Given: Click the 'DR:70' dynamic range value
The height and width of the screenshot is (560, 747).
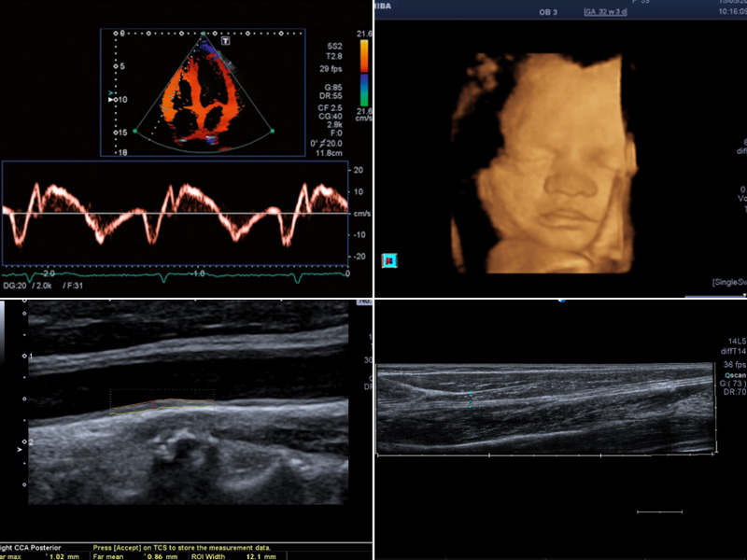Looking at the screenshot, I should coord(735,392).
